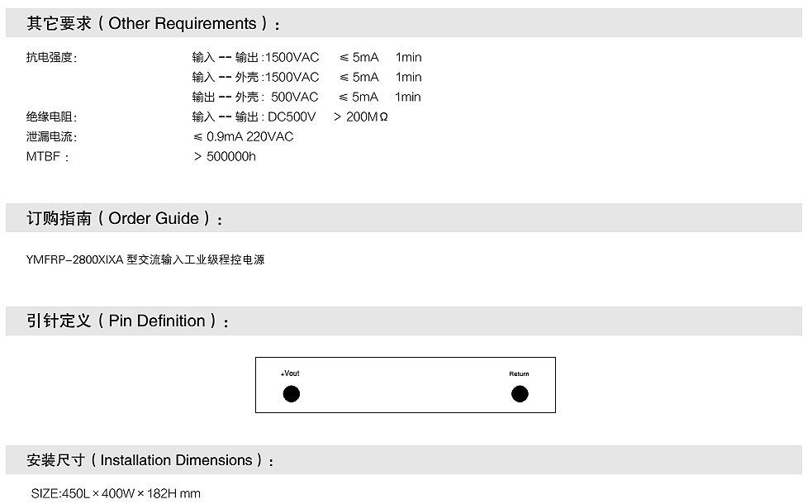Viewport: 812px width, 504px height.
Task: Click the > 200MΩ resistance value
Action: click(361, 117)
